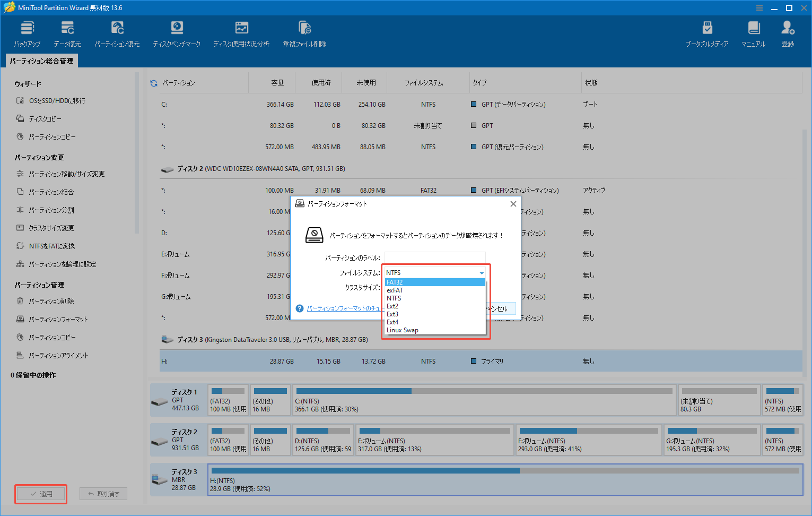Launch the 重複ファイル削除 duplicate file finder
This screenshot has width=812, height=516.
click(304, 33)
